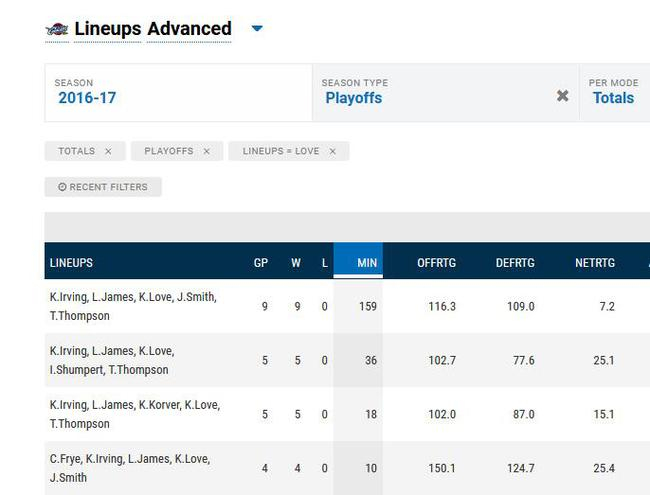Remove the PLAYOFFS filter chip

point(206,151)
